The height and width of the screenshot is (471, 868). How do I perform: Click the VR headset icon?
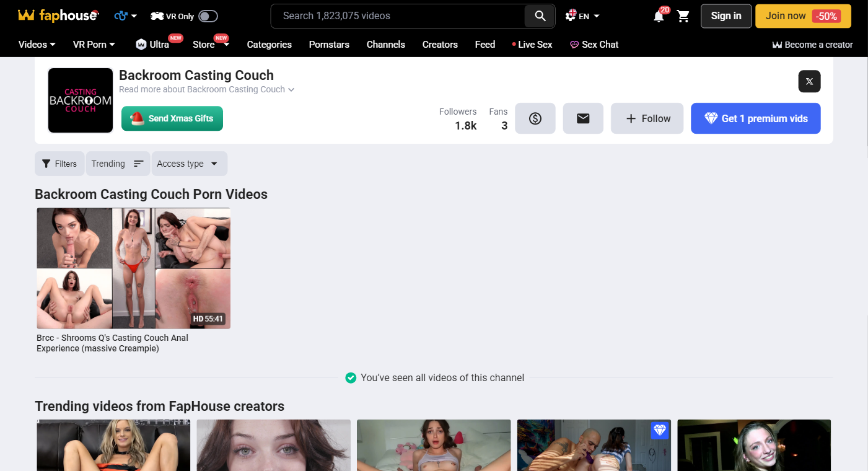157,16
